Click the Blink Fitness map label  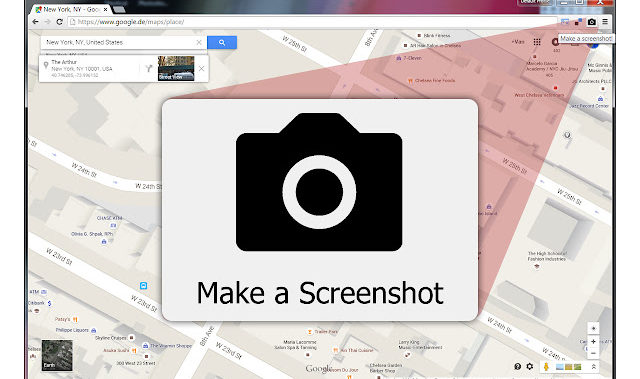coord(437,36)
